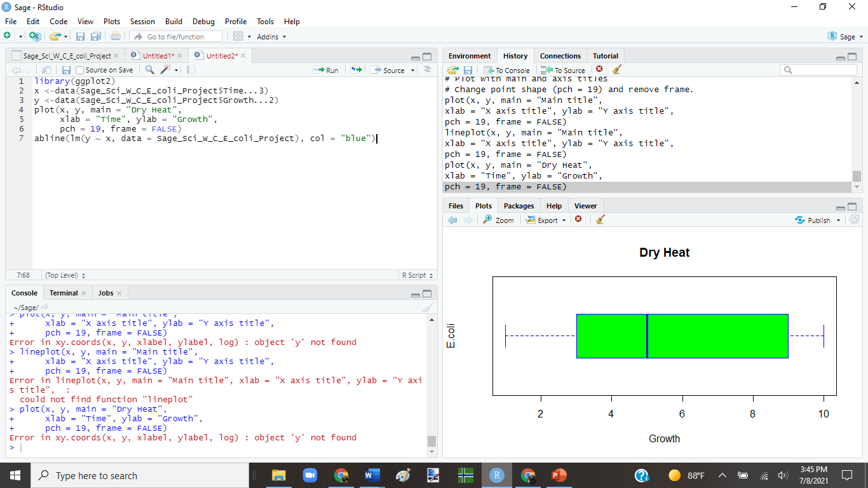
Task: Switch to the Environment tab
Action: (469, 56)
